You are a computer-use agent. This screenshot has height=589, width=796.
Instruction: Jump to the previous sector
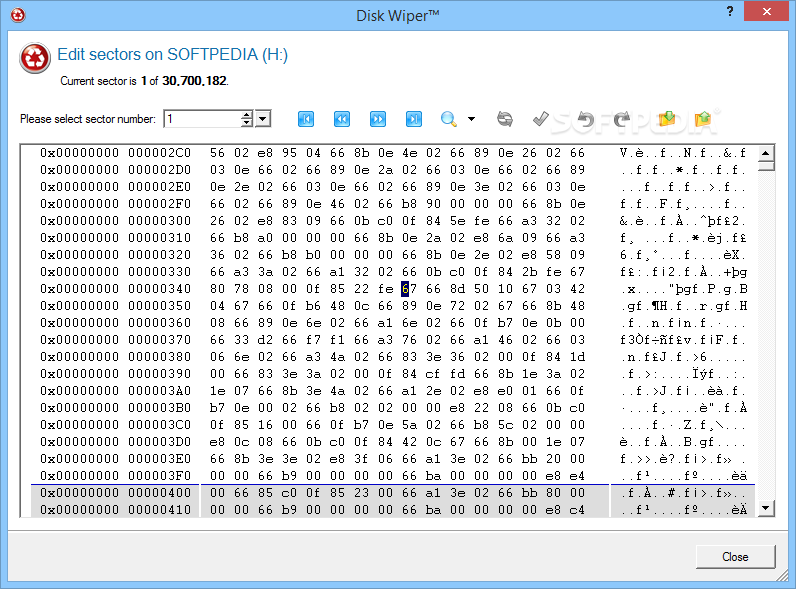(342, 119)
